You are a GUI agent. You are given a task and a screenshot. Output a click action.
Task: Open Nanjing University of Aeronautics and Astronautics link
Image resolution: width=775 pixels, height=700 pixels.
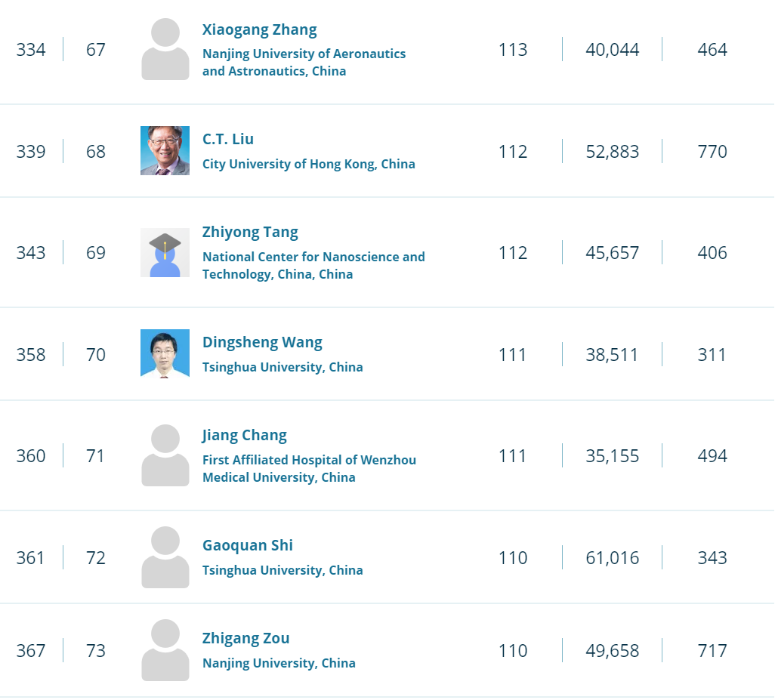(x=304, y=62)
